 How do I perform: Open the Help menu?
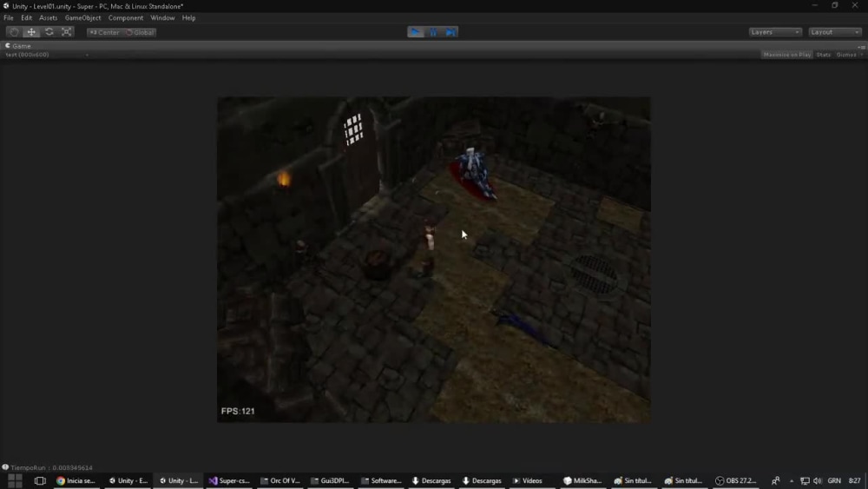pos(188,17)
